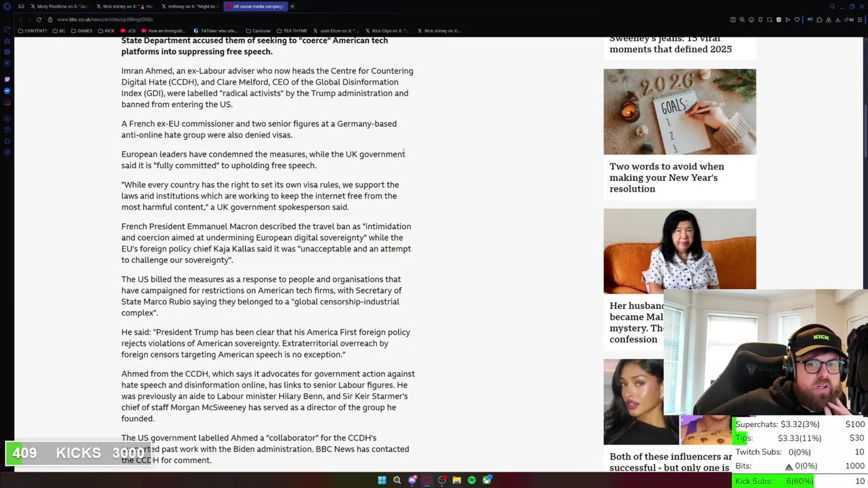
Task: Expand the KICK bookmarks folder
Action: point(106,30)
